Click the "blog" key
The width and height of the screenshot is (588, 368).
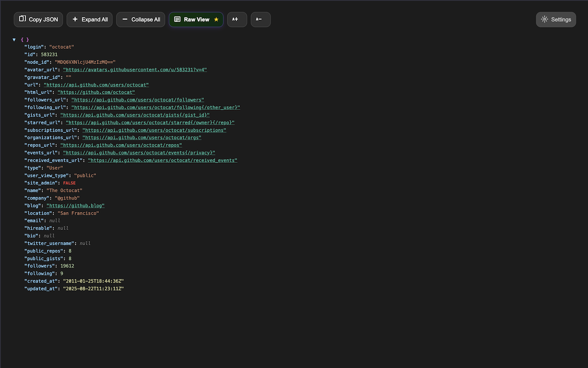click(x=33, y=206)
